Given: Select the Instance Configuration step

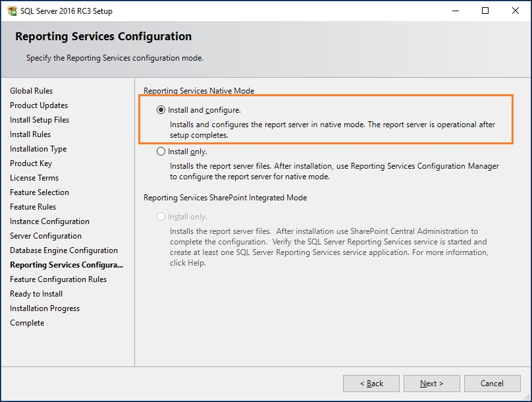Looking at the screenshot, I should pyautogui.click(x=49, y=221).
